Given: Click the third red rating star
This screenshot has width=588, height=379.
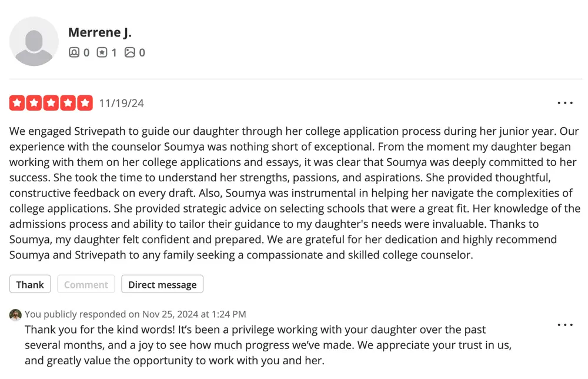Looking at the screenshot, I should (x=51, y=103).
